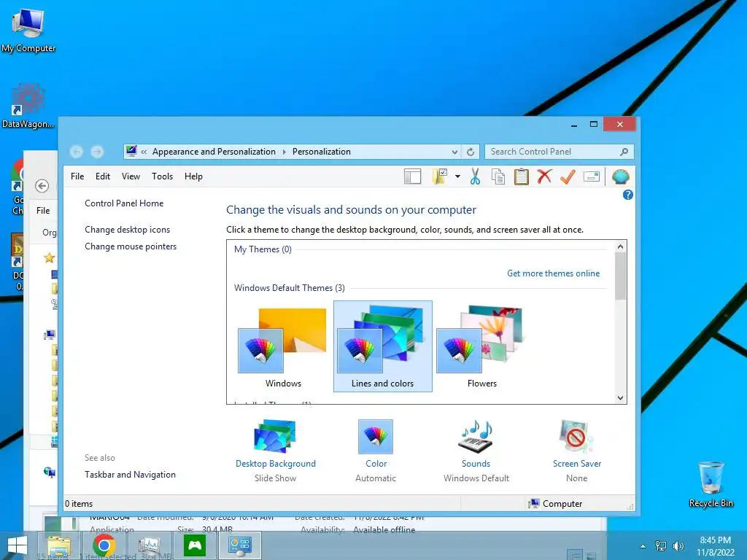Open the Edit menu

[102, 176]
